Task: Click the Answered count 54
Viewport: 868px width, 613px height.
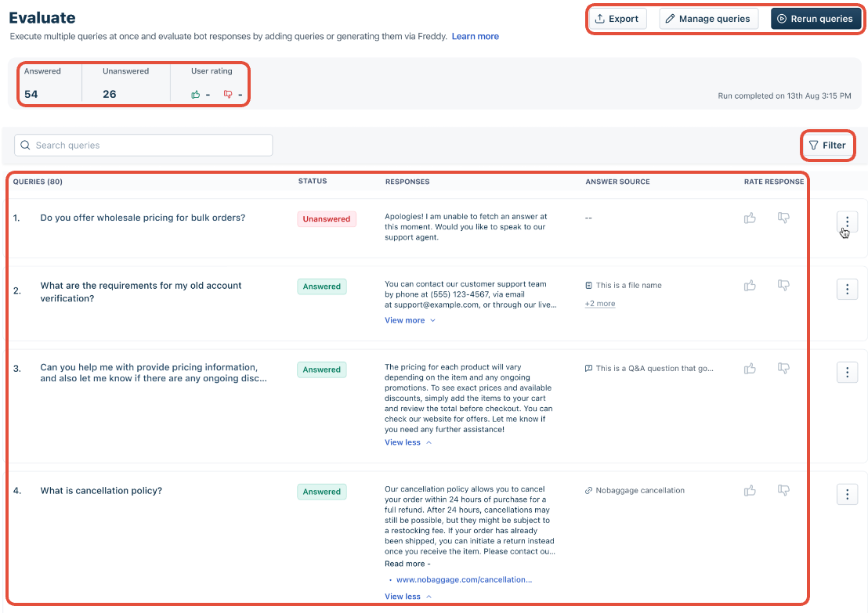Action: (x=31, y=94)
